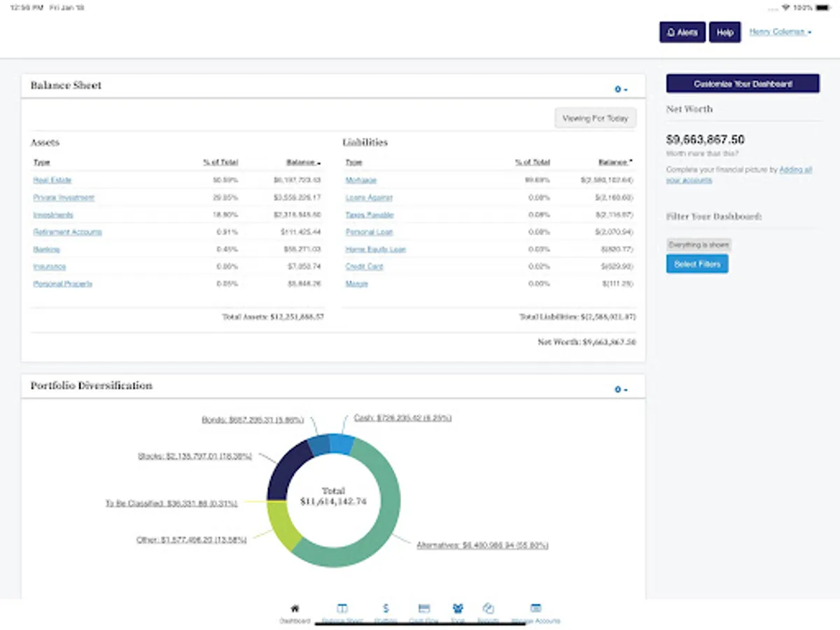Click the Balance Sheet panel gear icon
This screenshot has width=840, height=630.
coord(618,89)
